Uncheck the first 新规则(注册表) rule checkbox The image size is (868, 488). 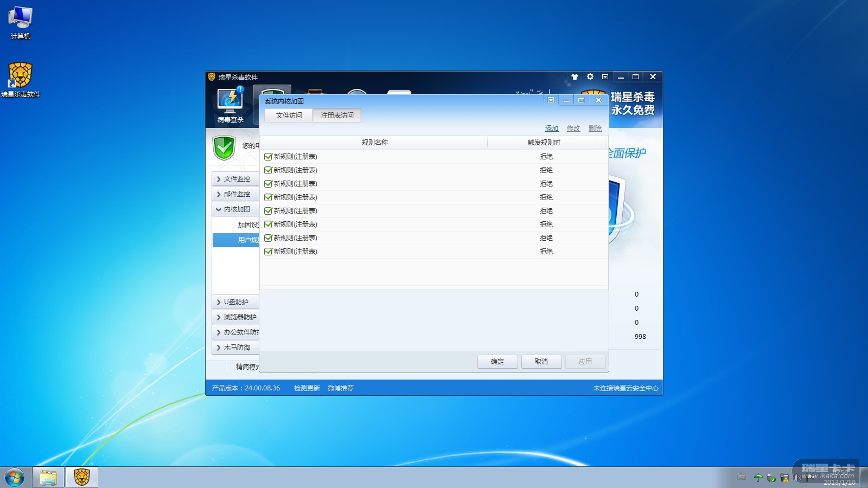(268, 157)
